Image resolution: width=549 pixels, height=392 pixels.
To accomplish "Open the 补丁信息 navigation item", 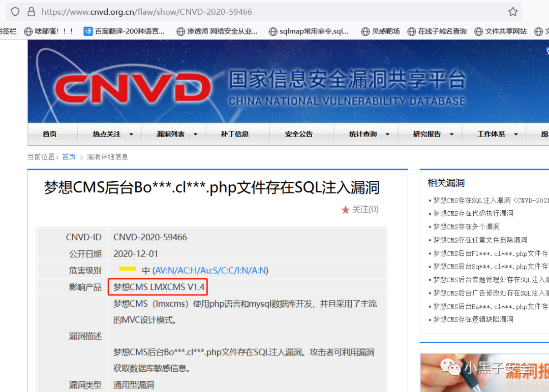I will point(234,134).
